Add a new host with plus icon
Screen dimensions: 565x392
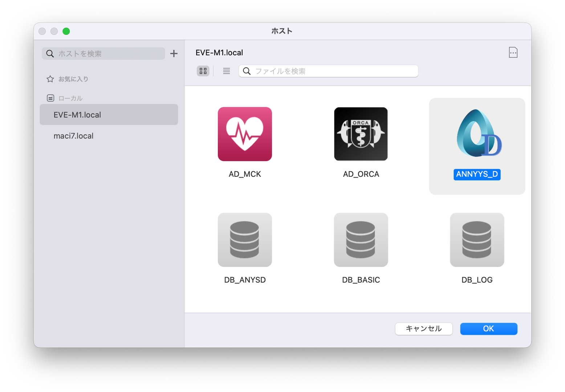174,54
